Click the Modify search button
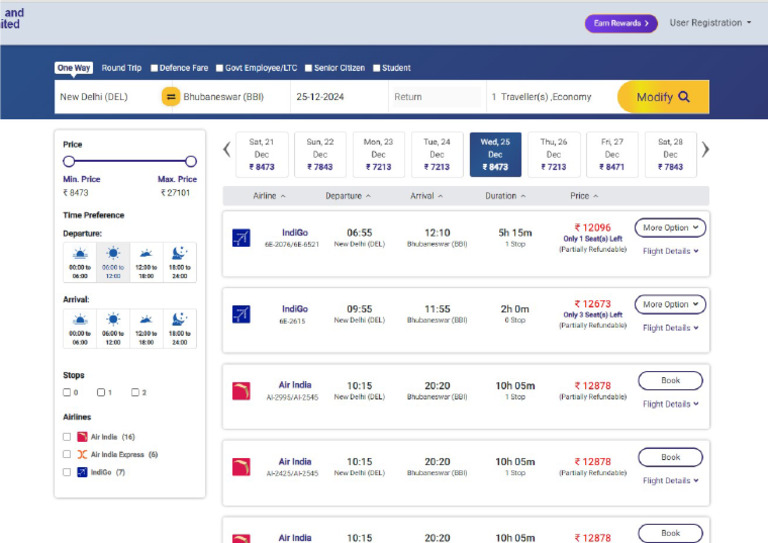 pos(663,97)
